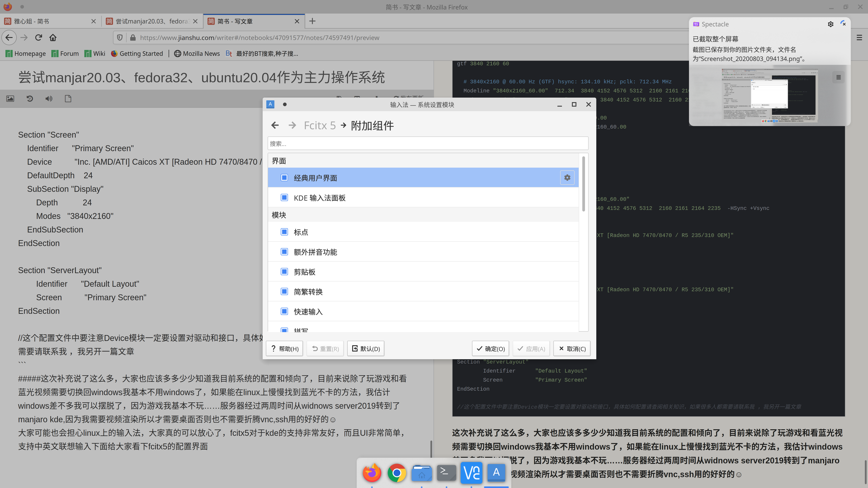
Task: Open Chrome from the dock
Action: [x=397, y=473]
